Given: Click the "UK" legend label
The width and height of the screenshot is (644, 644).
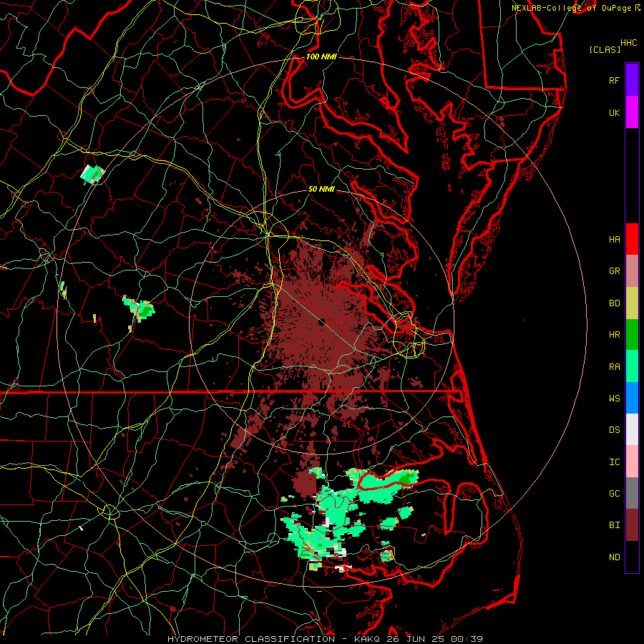Looking at the screenshot, I should [614, 112].
